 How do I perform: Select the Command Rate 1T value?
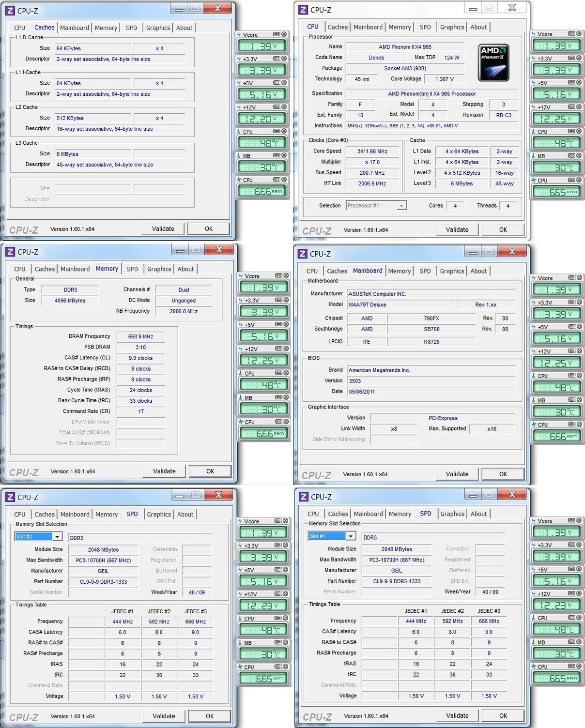point(140,412)
